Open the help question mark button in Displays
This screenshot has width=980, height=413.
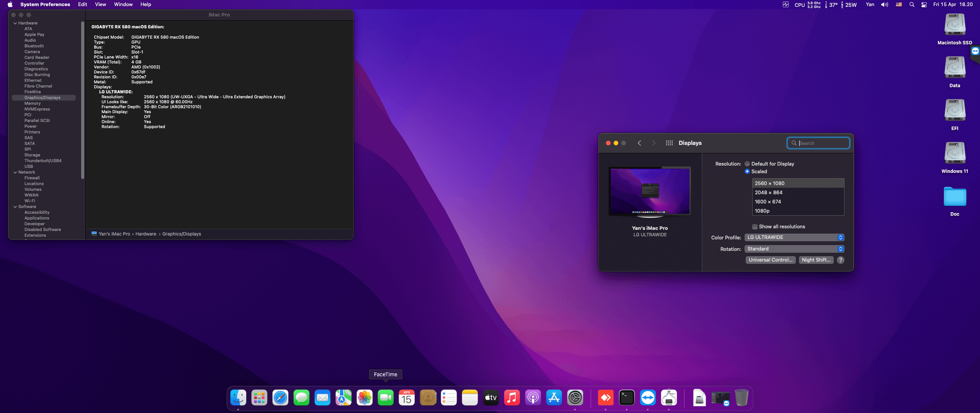(841, 260)
